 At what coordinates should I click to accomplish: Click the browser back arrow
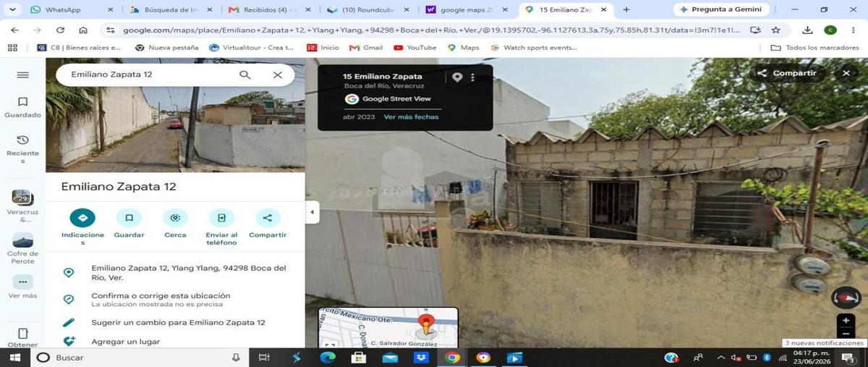point(14,30)
